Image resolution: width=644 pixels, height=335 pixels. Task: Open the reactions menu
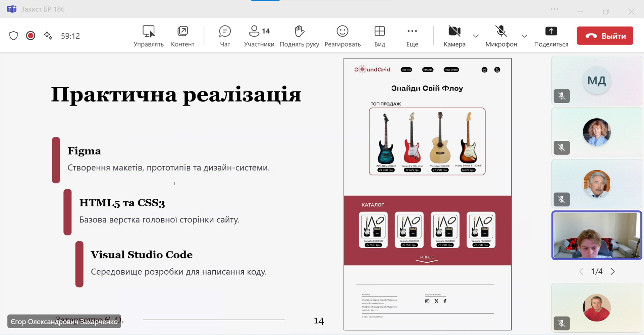point(342,36)
